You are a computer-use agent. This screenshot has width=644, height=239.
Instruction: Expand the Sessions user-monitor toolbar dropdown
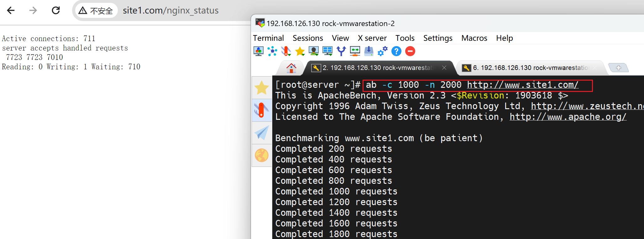[313, 51]
